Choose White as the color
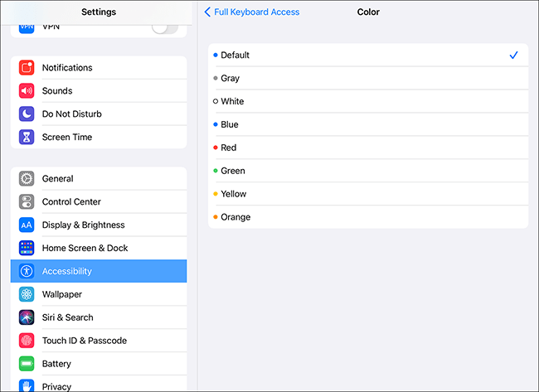Viewport: 539px width, 392px height. coord(367,102)
